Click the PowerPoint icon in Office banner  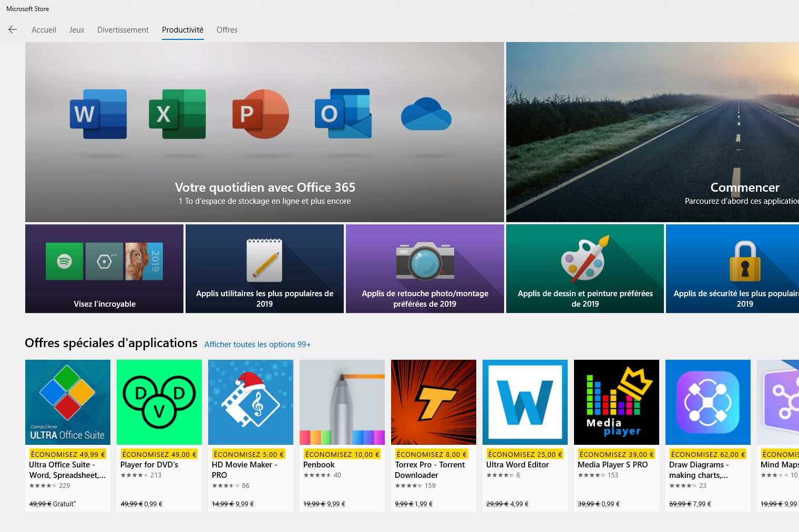click(x=261, y=114)
